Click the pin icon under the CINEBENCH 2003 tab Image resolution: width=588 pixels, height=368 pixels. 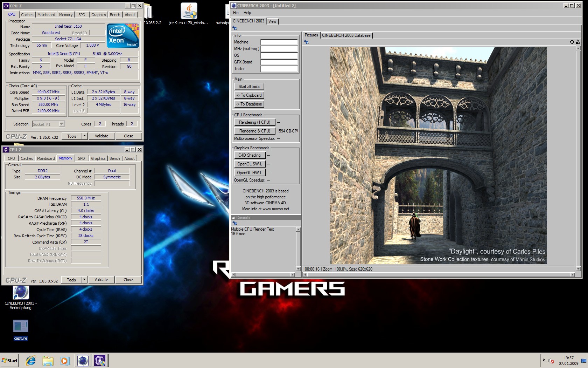click(235, 28)
